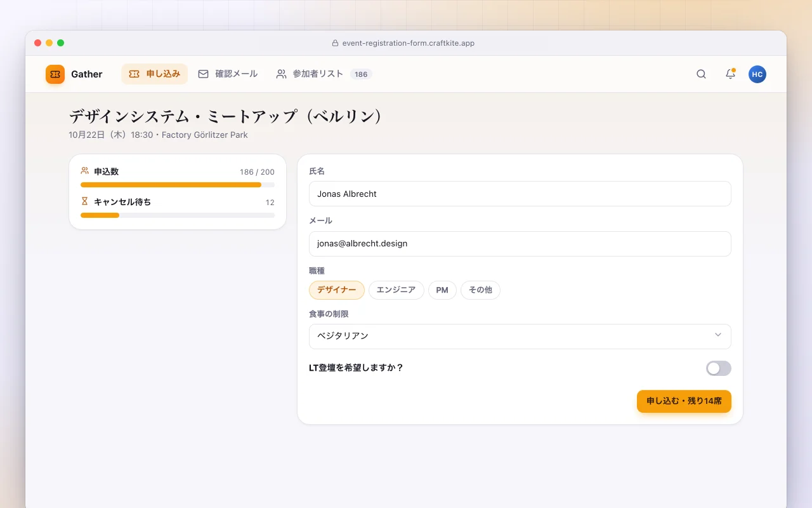
Task: Click the hourglass icon beside キャンセル待ち
Action: click(85, 201)
